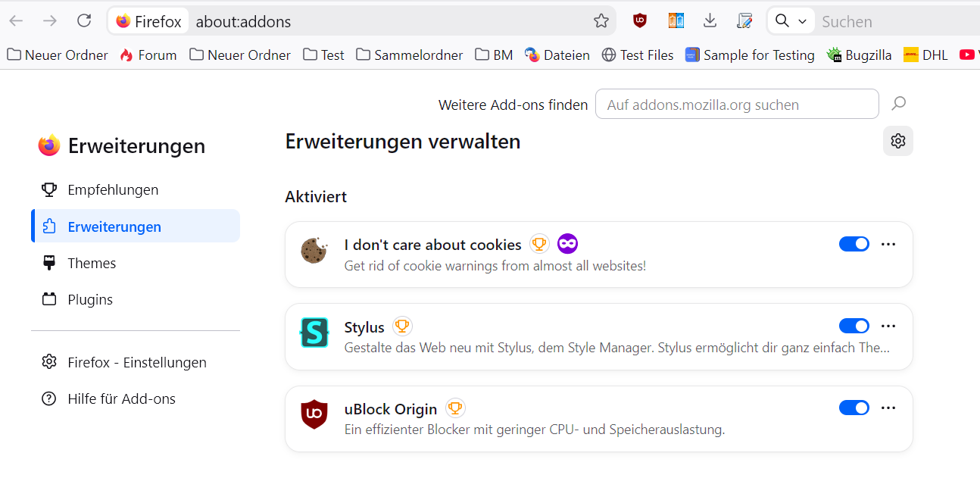Open more options for uBlock Origin
980x478 pixels.
coord(889,408)
